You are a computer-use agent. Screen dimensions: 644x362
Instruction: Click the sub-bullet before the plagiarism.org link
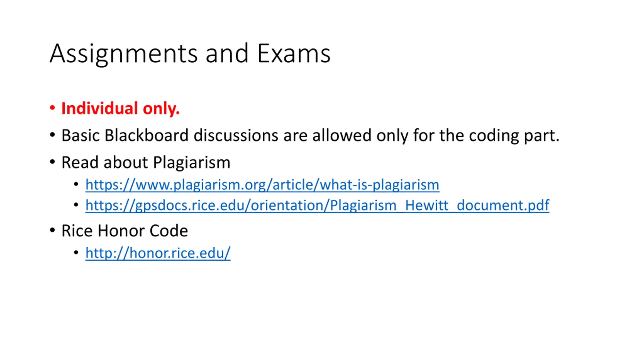click(76, 185)
